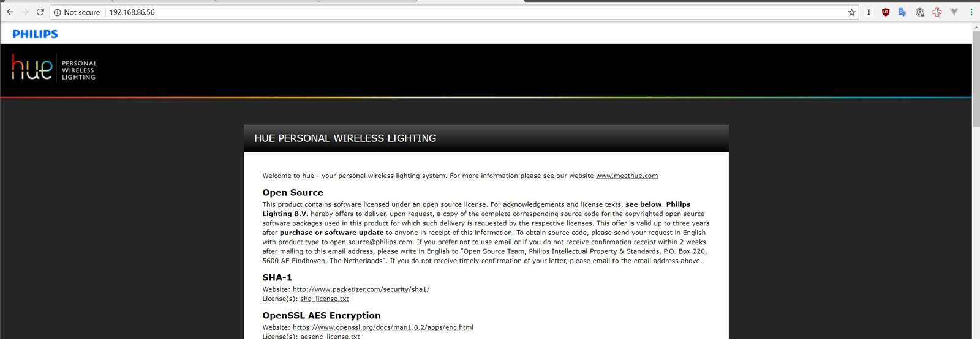Click the circular lock extension icon
This screenshot has height=339, width=980.
tap(919, 12)
